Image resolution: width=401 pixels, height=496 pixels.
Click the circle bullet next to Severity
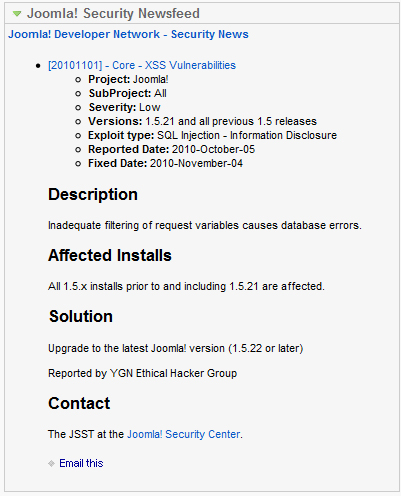coord(78,108)
